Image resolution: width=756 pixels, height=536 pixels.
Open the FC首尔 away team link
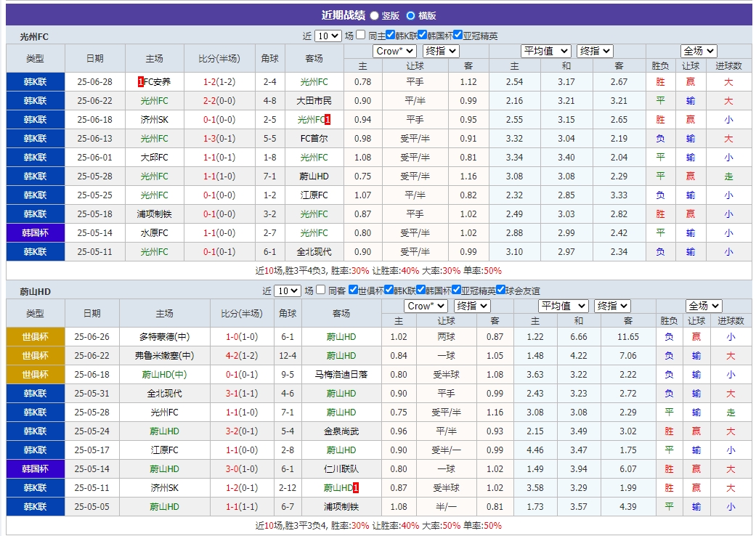pos(315,138)
